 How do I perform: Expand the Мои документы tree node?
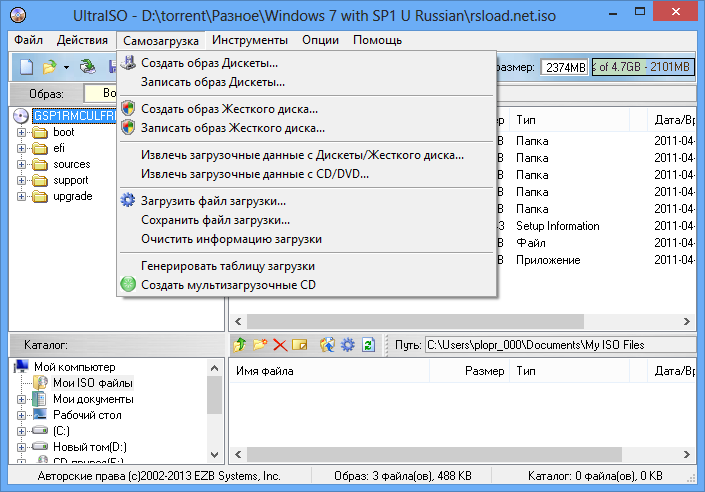(21, 399)
